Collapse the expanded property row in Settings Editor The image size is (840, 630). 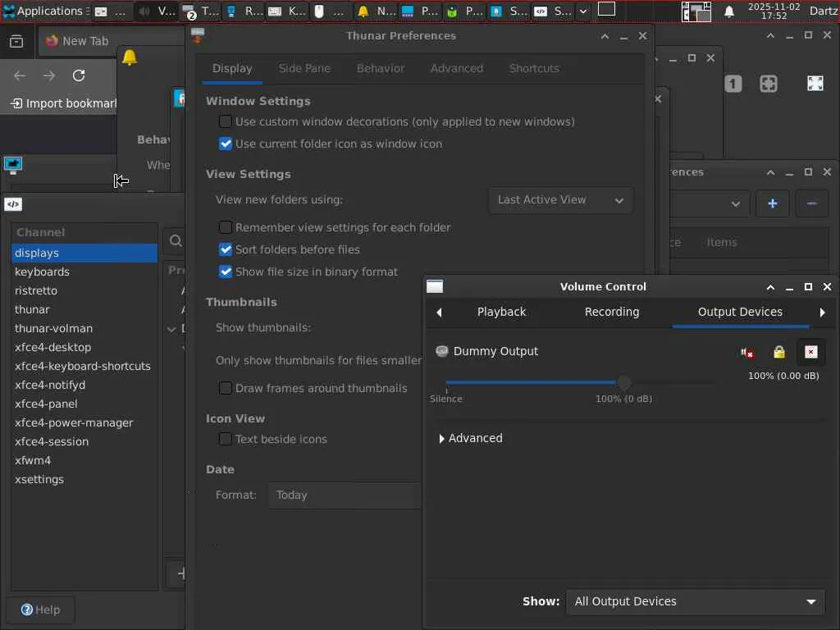(x=171, y=328)
